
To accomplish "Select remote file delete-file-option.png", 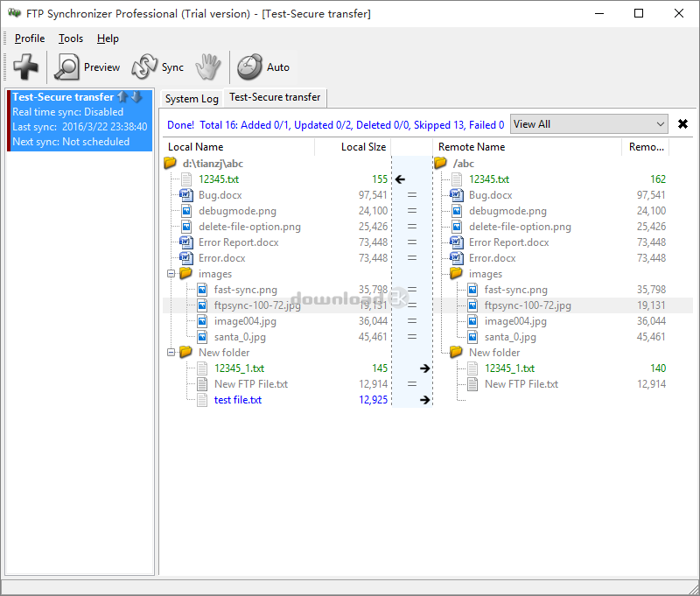I will (x=520, y=227).
